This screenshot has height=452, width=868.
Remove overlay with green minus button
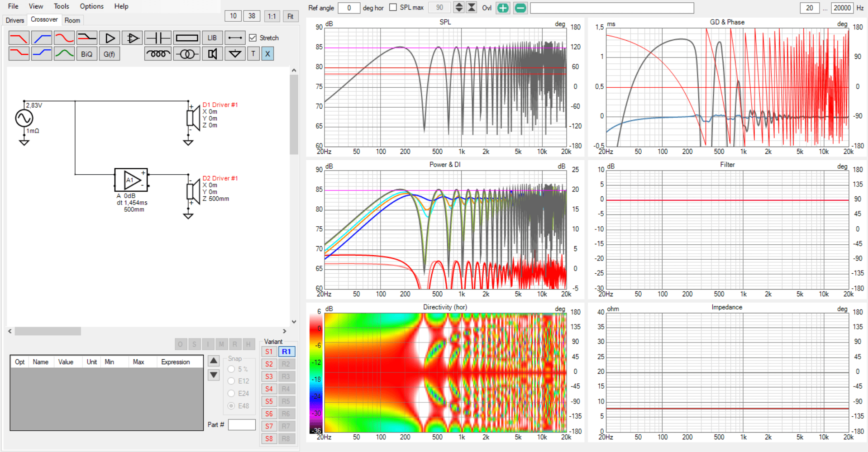click(x=520, y=8)
